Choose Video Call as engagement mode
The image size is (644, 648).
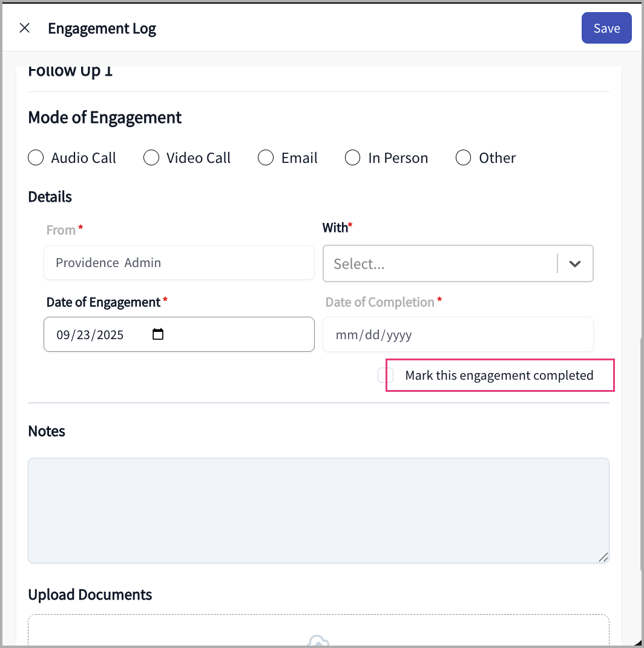tap(151, 158)
